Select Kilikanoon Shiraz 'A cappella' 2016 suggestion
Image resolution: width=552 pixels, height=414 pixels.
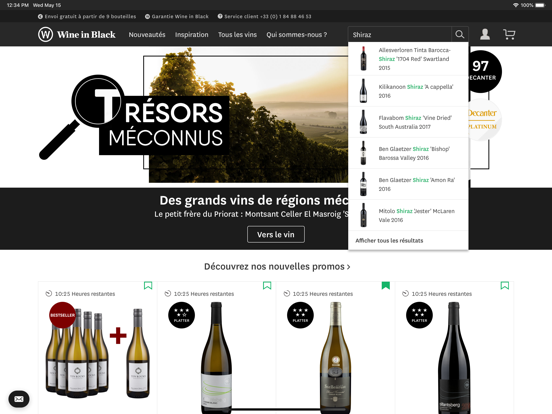408,91
